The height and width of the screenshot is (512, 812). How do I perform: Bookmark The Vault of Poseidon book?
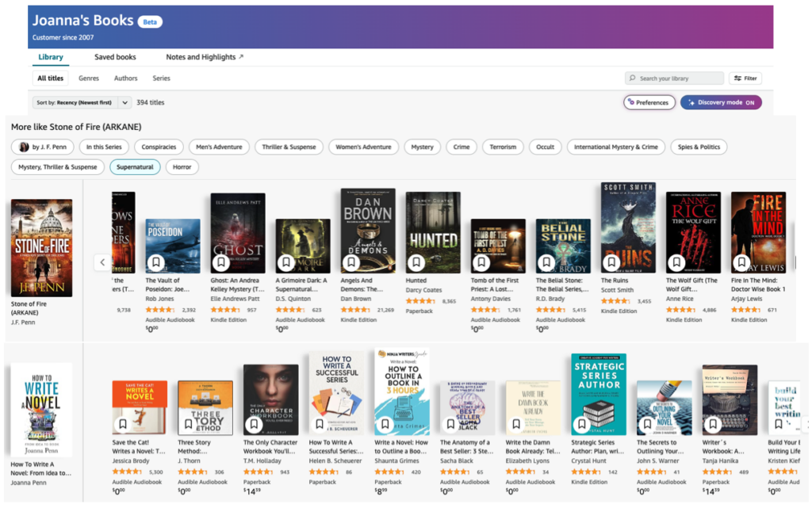click(156, 262)
